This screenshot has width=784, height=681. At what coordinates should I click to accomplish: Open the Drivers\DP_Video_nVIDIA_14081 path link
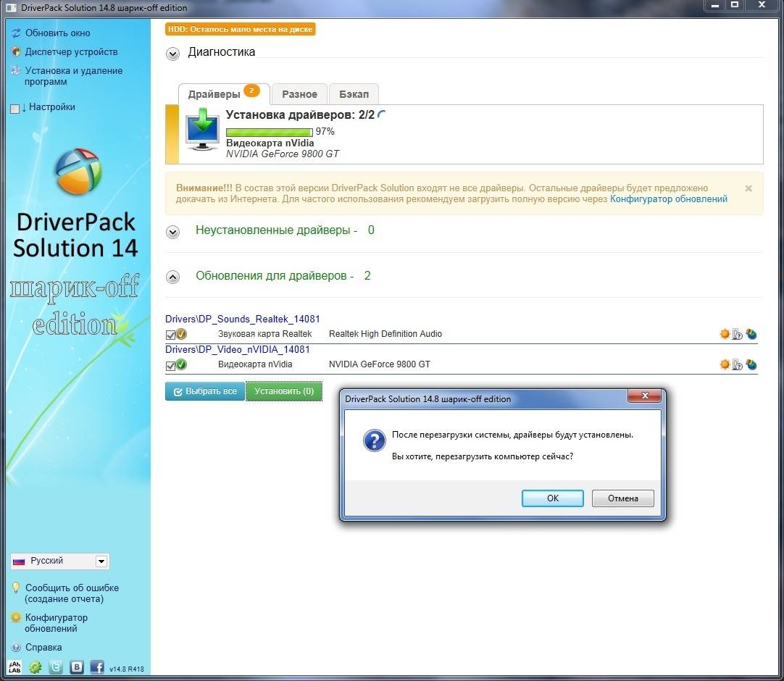[x=238, y=349]
